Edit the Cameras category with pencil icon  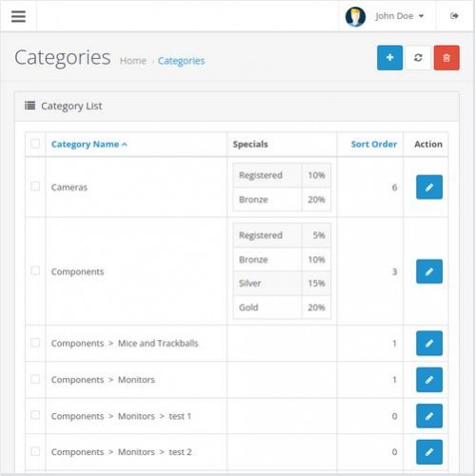pos(429,188)
